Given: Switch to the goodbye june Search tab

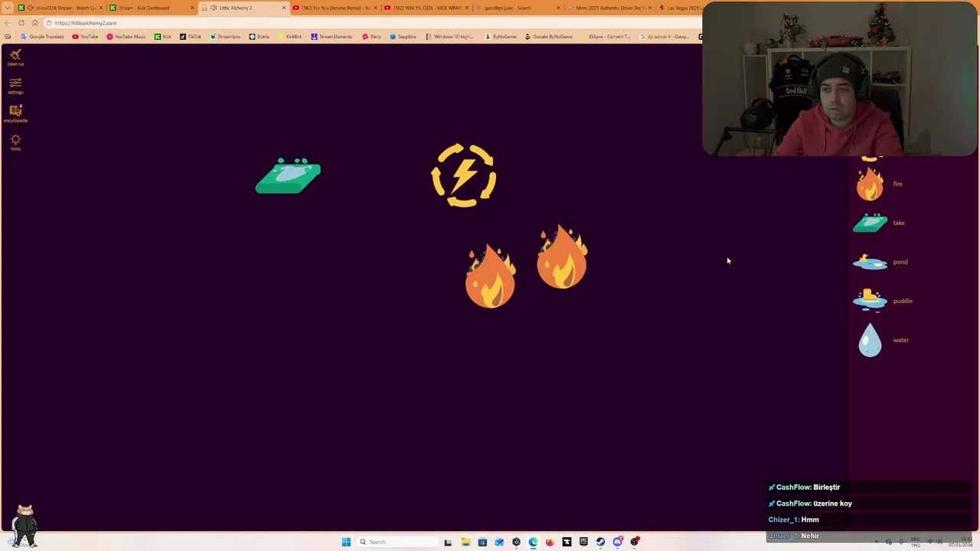Looking at the screenshot, I should 518,8.
